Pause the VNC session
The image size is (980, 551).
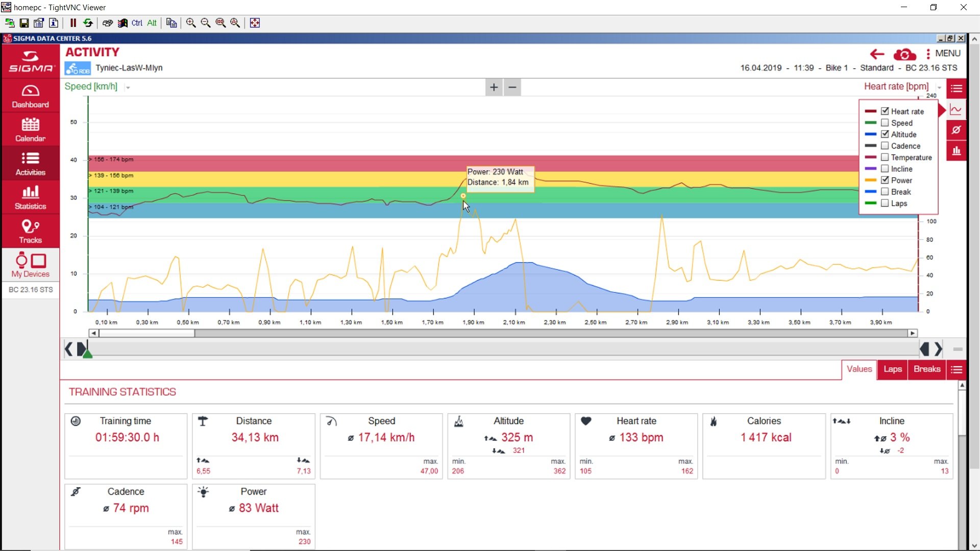73,23
